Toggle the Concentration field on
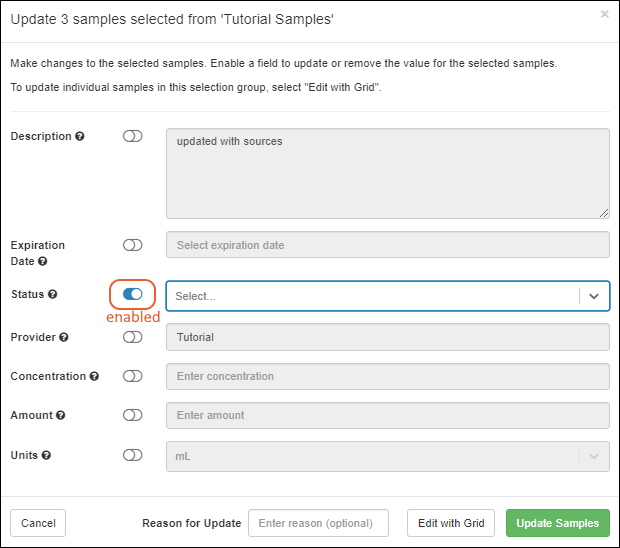The height and width of the screenshot is (548, 620). pyautogui.click(x=133, y=376)
